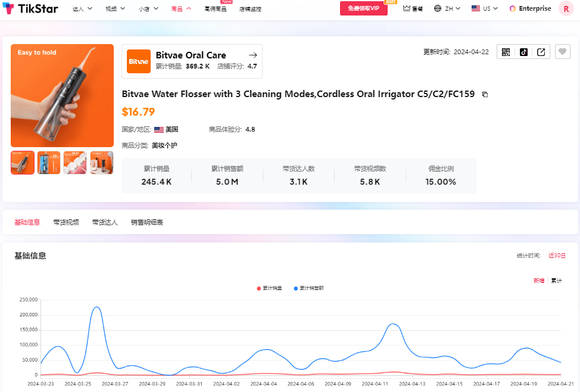Click the external link share icon
Viewport: 580px width, 392px height.
541,52
